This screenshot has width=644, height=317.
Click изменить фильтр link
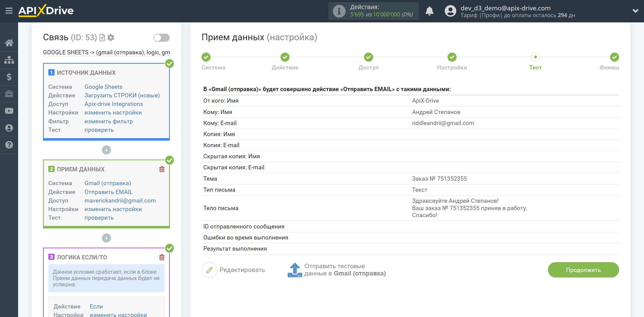click(x=109, y=121)
